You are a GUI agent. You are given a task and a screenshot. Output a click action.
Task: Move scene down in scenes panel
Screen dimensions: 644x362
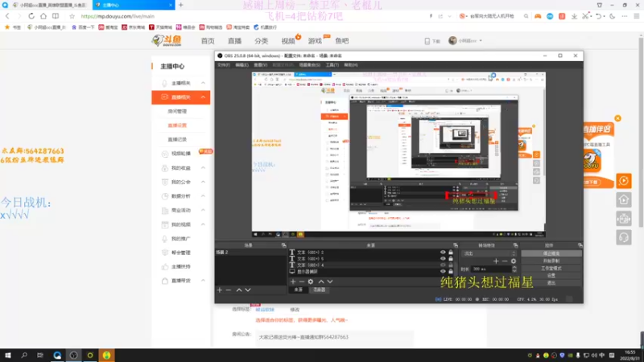[248, 290]
